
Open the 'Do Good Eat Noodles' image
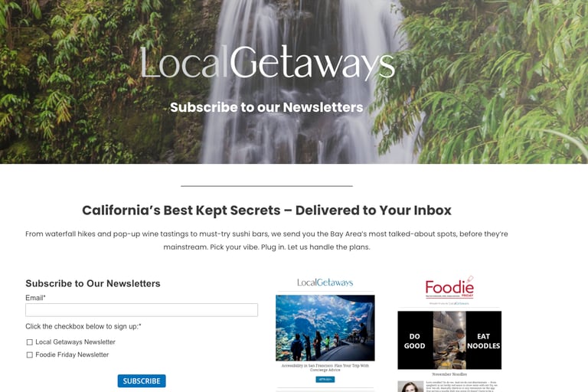coord(449,340)
